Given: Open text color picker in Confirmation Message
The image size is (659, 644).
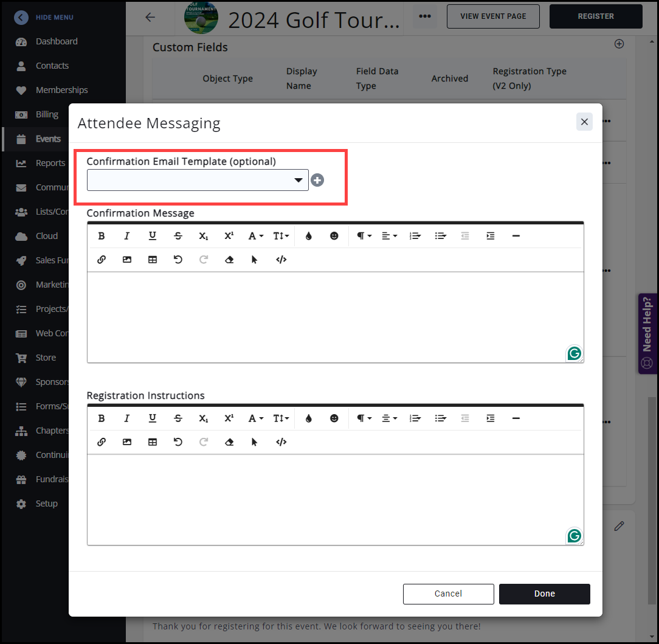Looking at the screenshot, I should [309, 236].
